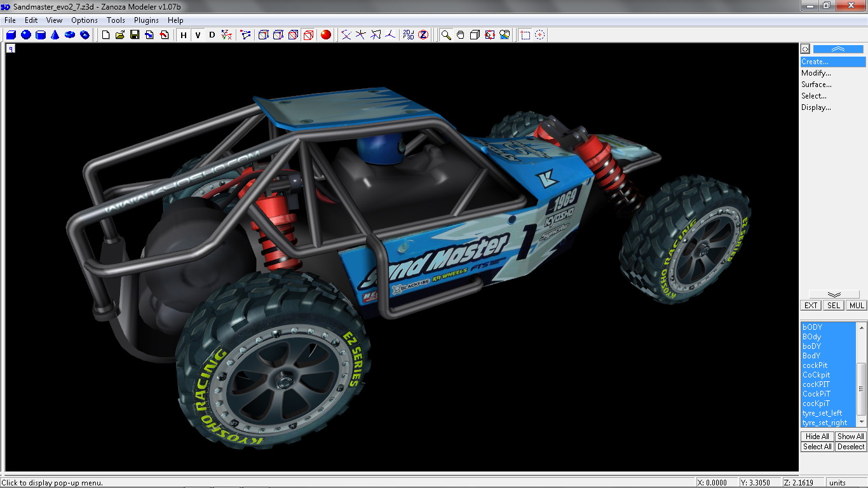
Task: Create a tube primitive from the toolbar
Action: pos(85,35)
